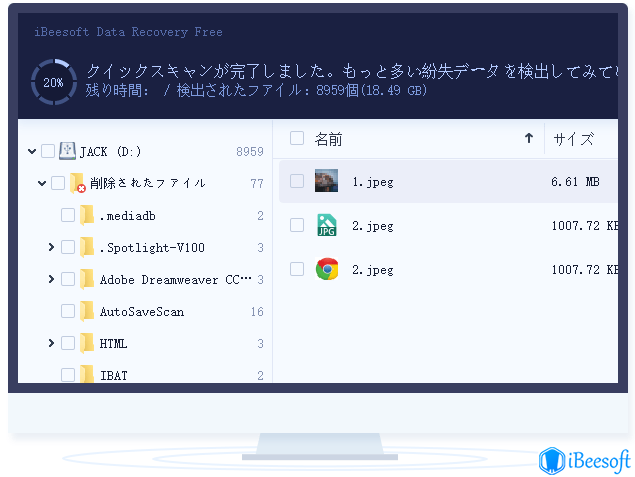Select the AutoSaveScan folder name
The height and width of the screenshot is (477, 635).
pos(142,312)
